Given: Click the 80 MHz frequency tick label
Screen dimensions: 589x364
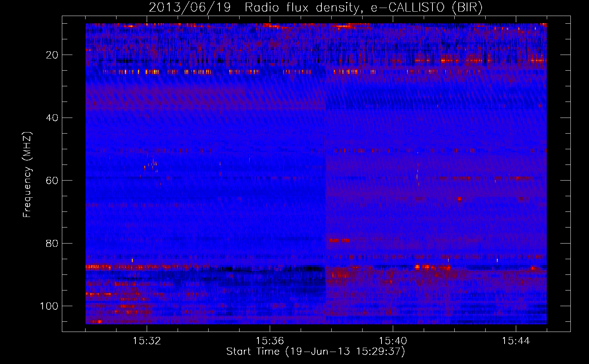Looking at the screenshot, I should click(52, 243).
